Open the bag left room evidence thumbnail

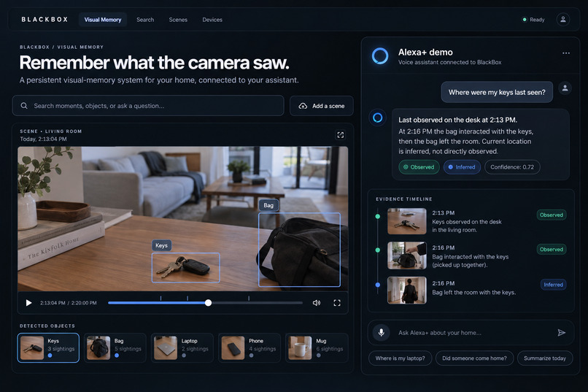click(x=407, y=290)
